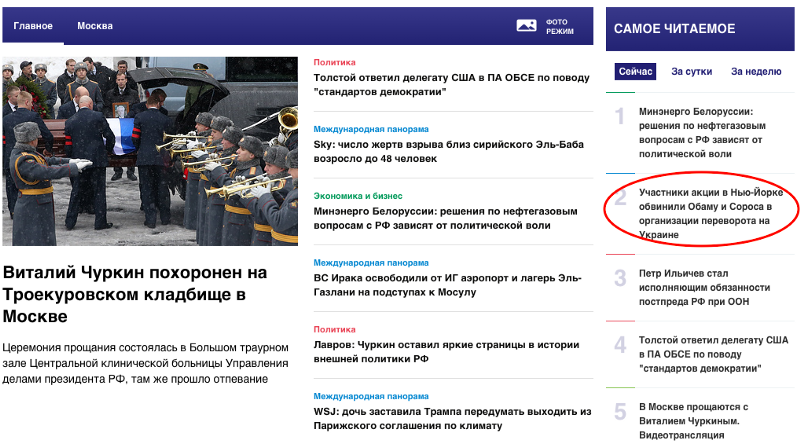Click the rank number 4 in most read
800x447 pixels.
[x=620, y=345]
